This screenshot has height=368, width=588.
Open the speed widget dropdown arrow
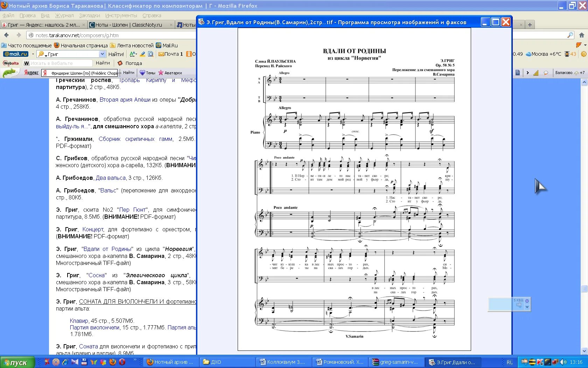tap(527, 307)
